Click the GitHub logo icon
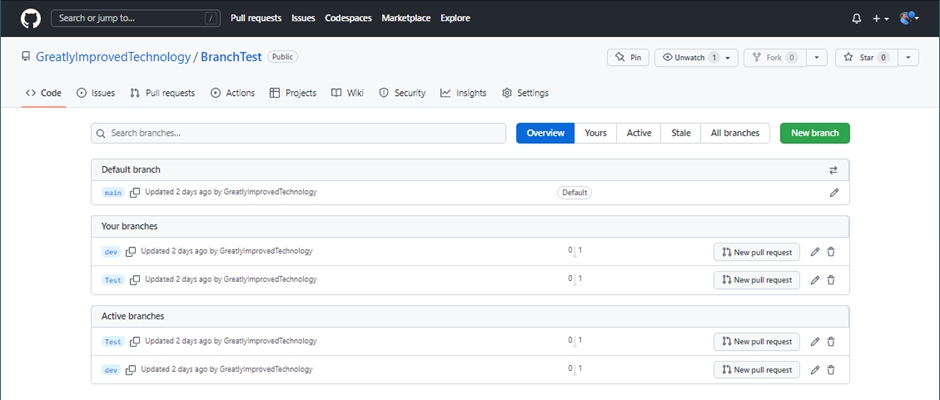The height and width of the screenshot is (400, 940). pos(31,18)
